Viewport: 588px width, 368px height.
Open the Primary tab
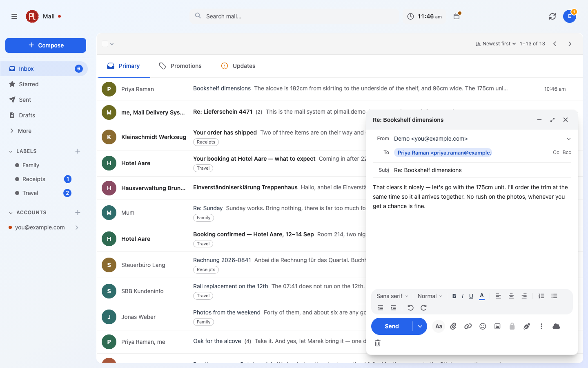[x=123, y=66]
